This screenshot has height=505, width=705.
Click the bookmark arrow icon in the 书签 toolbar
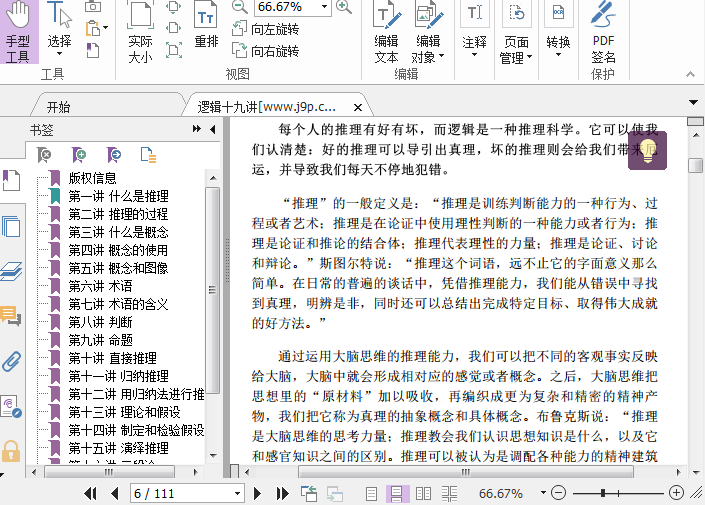click(x=114, y=155)
